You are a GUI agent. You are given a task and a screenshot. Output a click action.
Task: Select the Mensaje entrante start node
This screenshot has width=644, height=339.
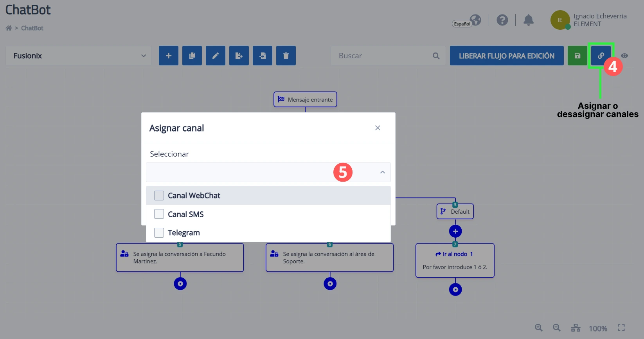click(x=305, y=99)
